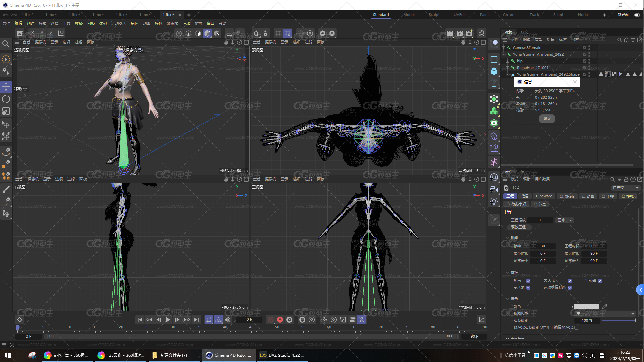Open render settings clapperboard-gear icon
Viewport: 644px width, 362px height.
(469, 33)
